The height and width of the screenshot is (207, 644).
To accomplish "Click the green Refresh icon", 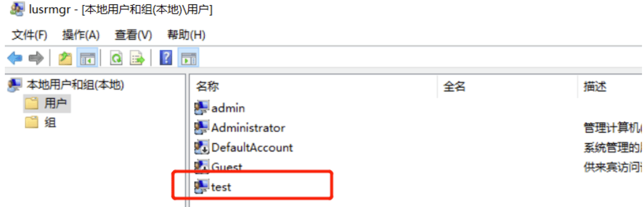I will pos(116,58).
